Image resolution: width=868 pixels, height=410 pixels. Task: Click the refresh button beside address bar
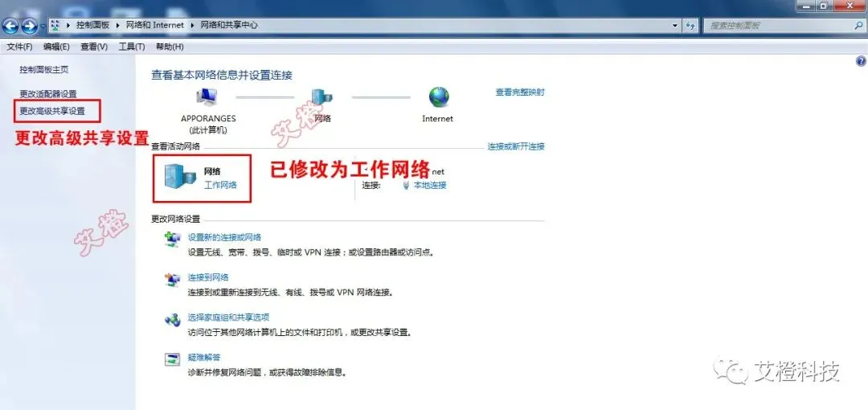pyautogui.click(x=690, y=26)
